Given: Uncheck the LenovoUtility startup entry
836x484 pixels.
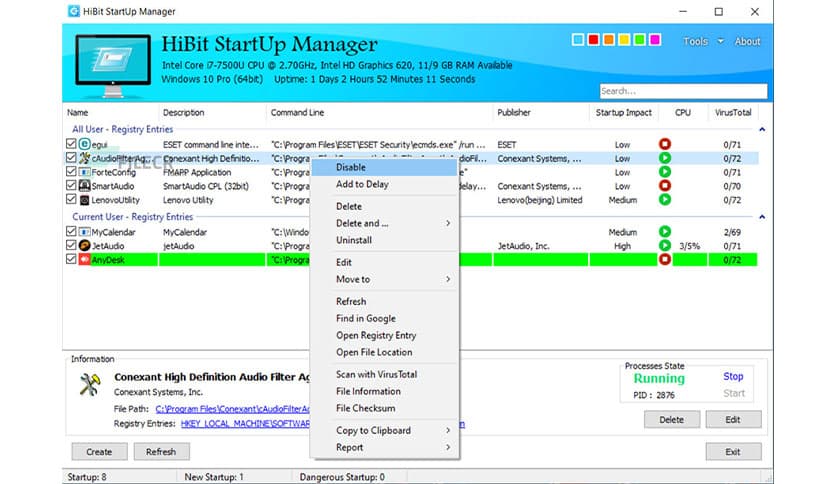Looking at the screenshot, I should [x=71, y=199].
